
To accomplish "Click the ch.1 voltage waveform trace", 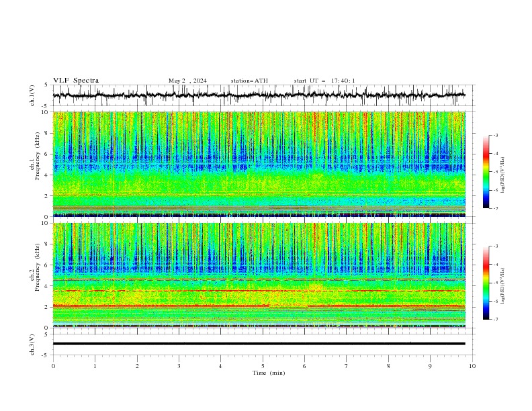I will click(259, 95).
